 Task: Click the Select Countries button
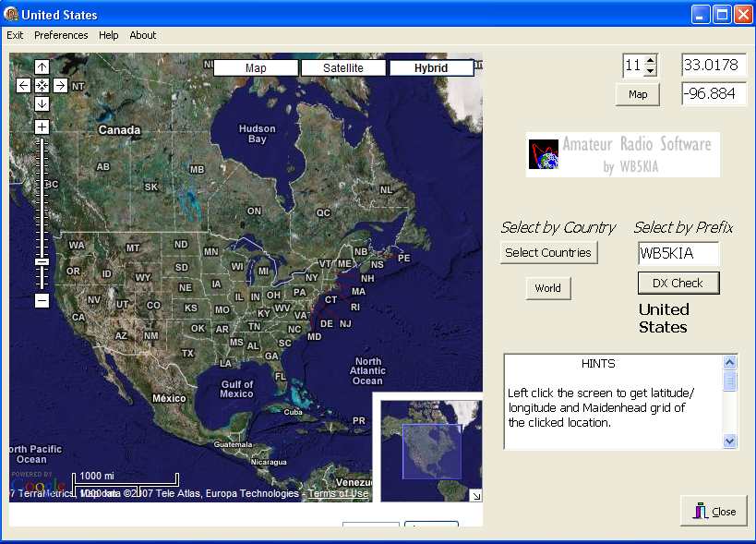click(x=548, y=252)
